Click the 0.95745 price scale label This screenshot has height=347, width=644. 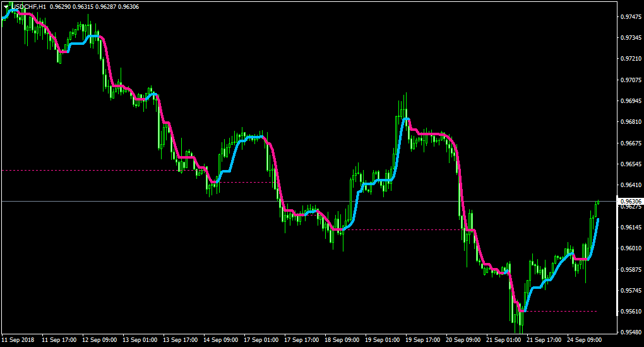coord(631,291)
